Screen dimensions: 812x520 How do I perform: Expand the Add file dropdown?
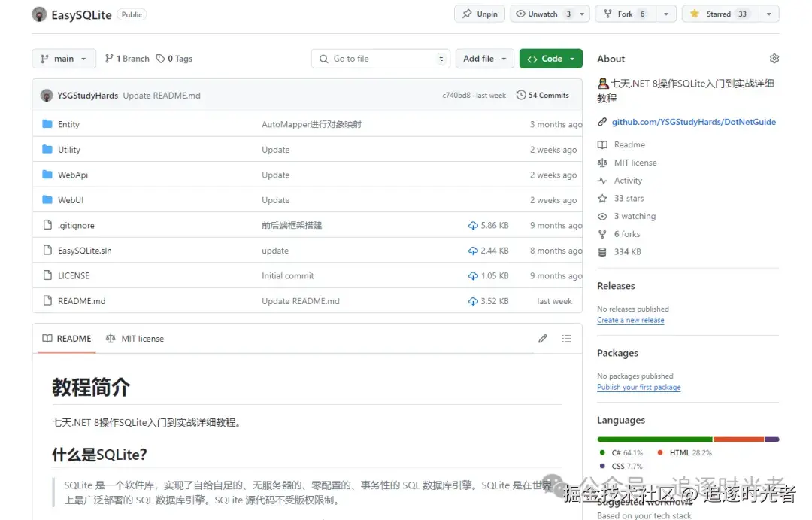[485, 59]
